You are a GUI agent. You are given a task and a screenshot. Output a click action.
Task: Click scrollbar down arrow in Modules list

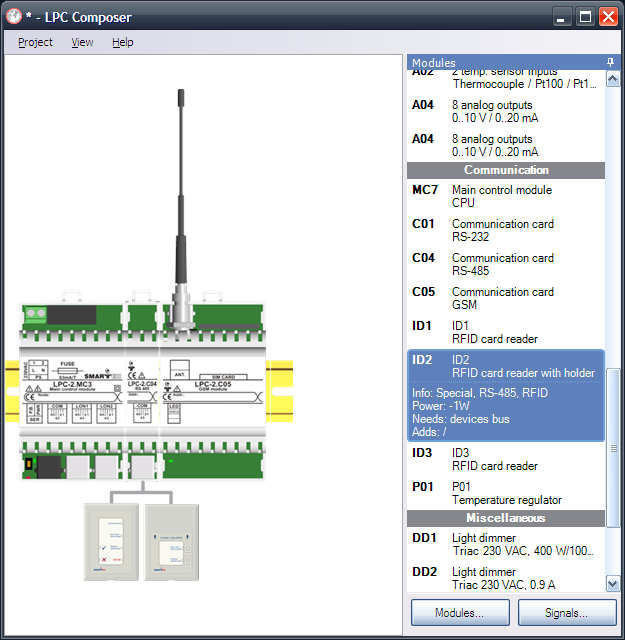pyautogui.click(x=613, y=584)
